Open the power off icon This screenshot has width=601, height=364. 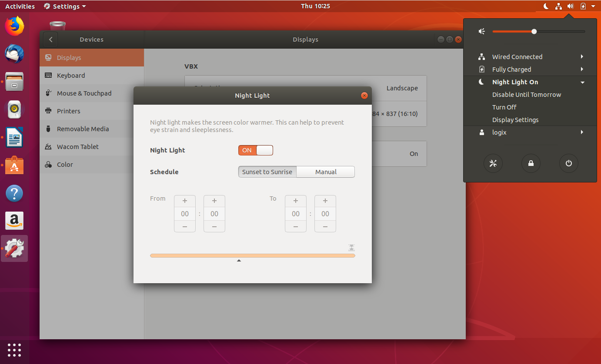(568, 163)
